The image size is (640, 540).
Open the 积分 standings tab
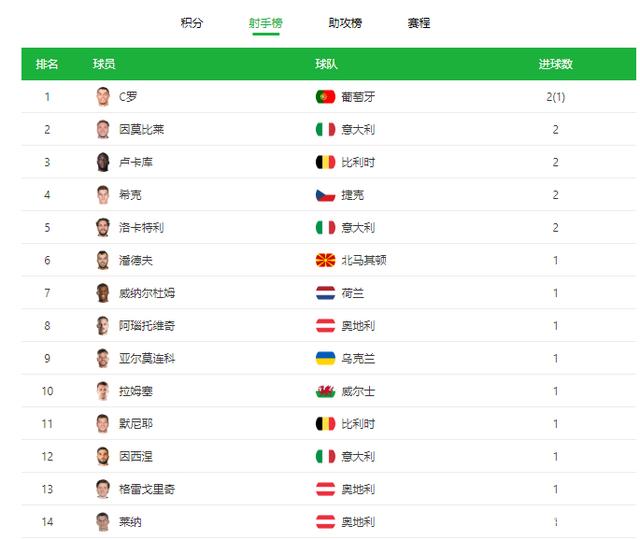191,23
